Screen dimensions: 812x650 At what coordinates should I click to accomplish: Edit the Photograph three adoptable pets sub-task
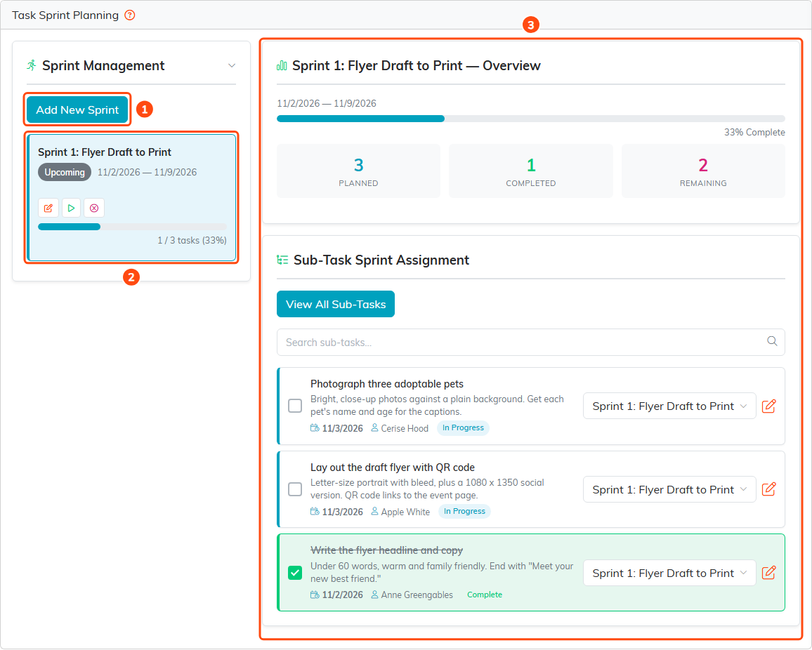(769, 406)
